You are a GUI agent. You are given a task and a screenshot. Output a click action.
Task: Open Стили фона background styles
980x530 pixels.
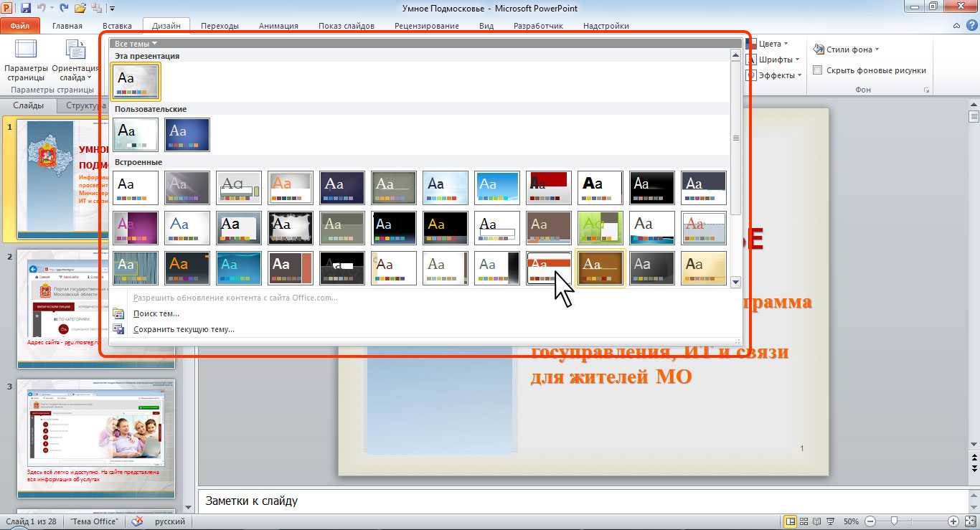click(x=847, y=49)
